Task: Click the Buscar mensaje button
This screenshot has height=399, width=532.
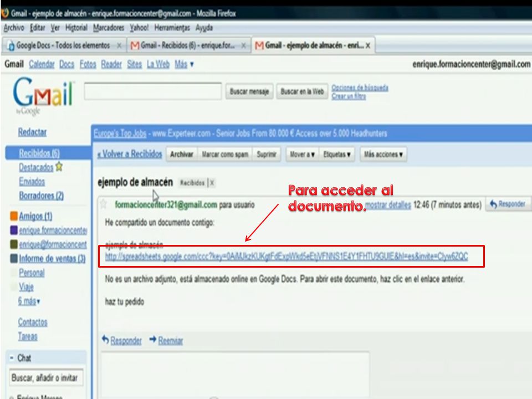Action: [x=249, y=91]
